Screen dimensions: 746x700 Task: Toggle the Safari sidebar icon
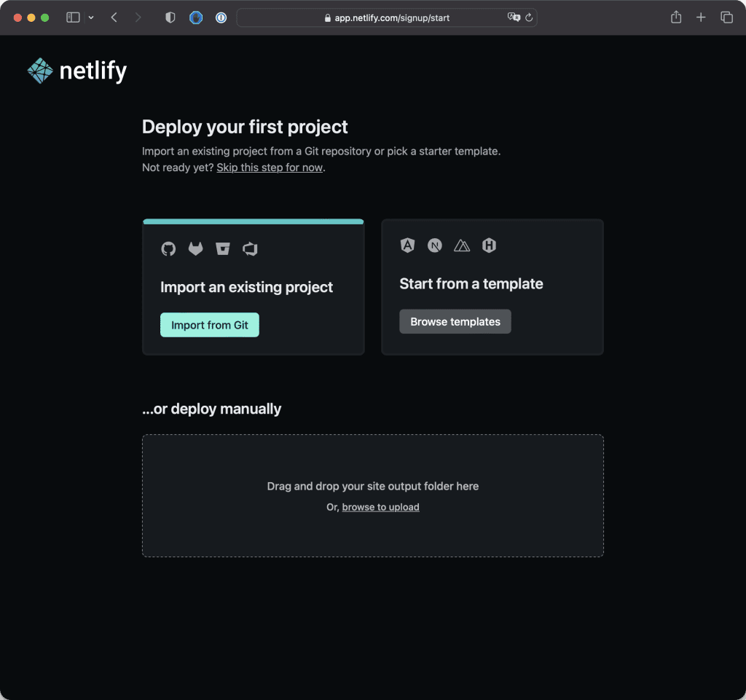coord(73,17)
